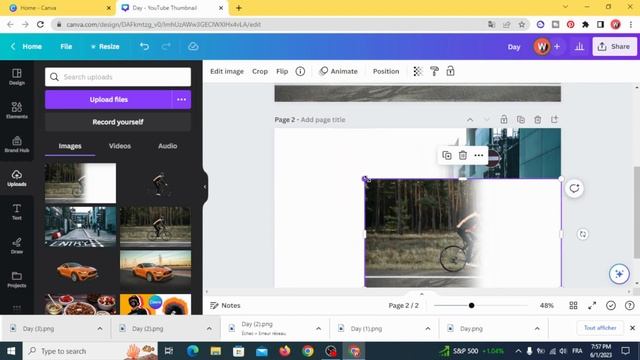The width and height of the screenshot is (640, 360).
Task: Open the transparency tool
Action: click(x=418, y=71)
